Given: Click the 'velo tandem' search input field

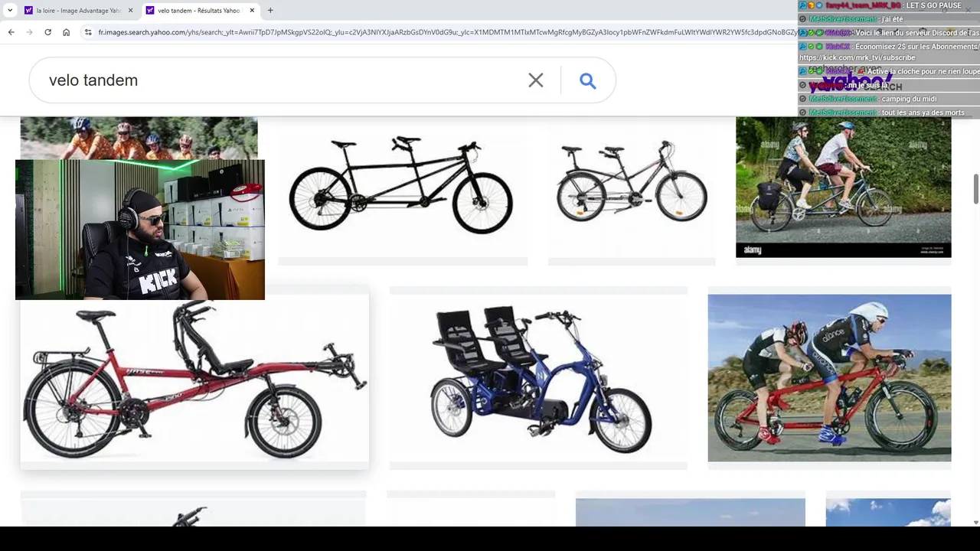Looking at the screenshot, I should [x=283, y=80].
